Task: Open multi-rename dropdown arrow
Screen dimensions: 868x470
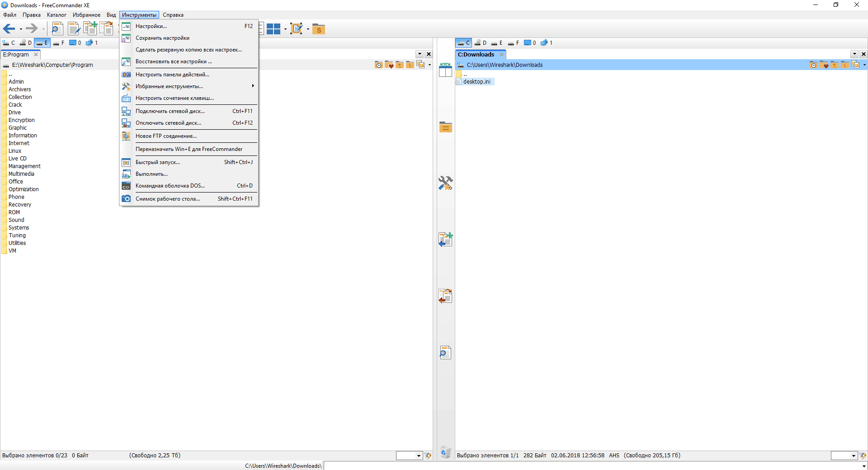Action: point(308,29)
